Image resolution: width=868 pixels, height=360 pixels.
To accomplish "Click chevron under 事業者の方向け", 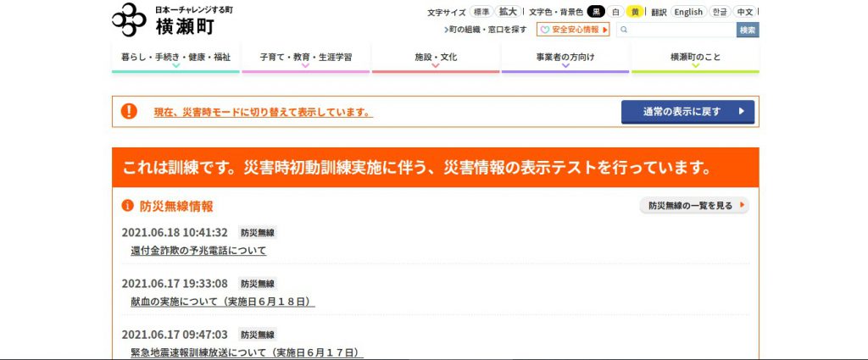I will tap(565, 65).
